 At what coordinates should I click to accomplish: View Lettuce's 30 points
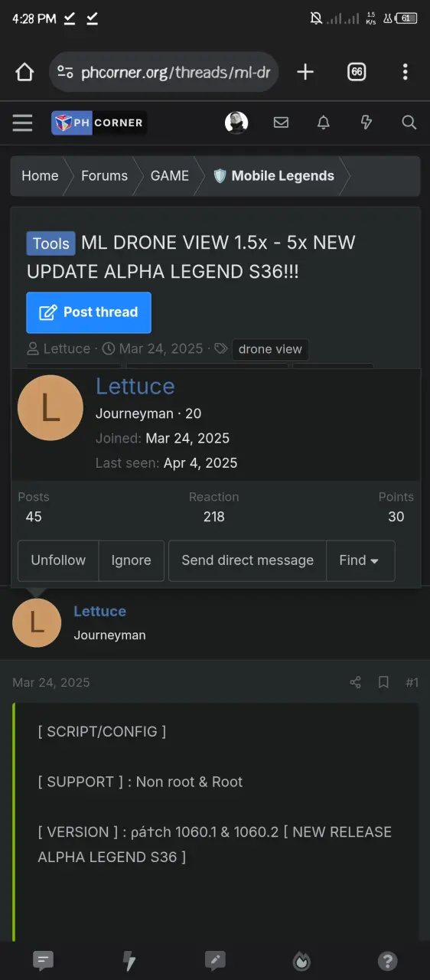396,517
